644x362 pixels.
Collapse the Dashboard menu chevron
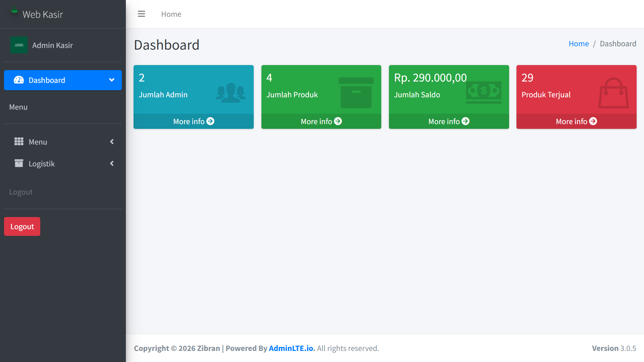point(112,80)
